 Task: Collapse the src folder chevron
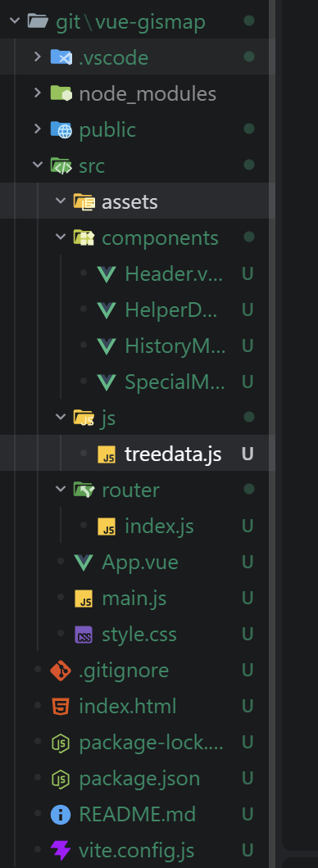[x=37, y=165]
